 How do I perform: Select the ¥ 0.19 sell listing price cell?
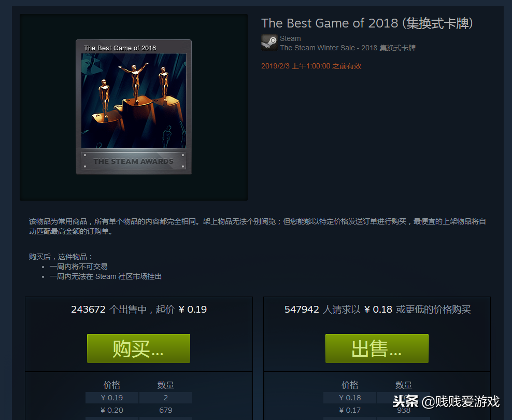point(112,398)
